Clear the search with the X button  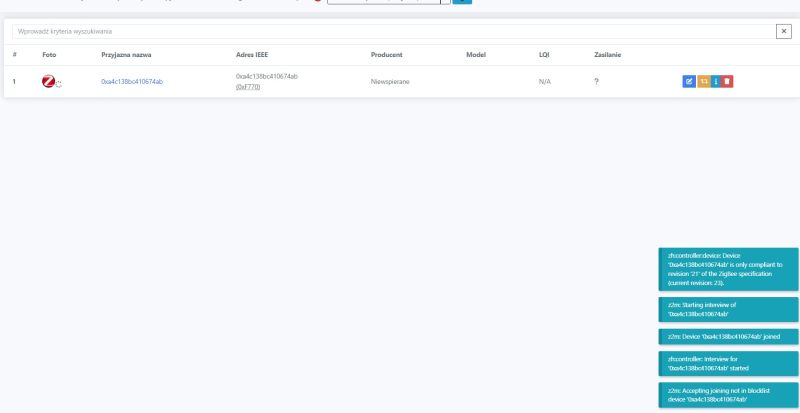pos(784,32)
